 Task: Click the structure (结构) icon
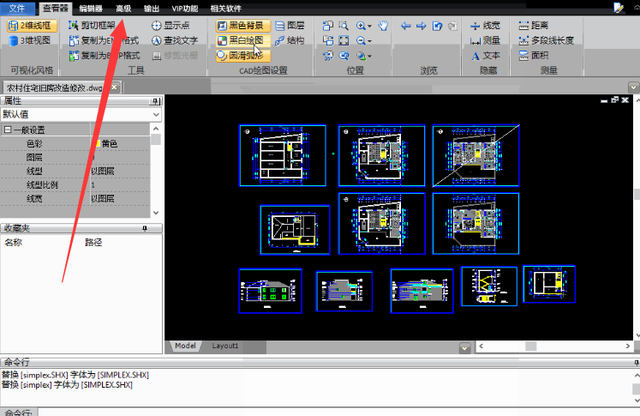point(289,41)
